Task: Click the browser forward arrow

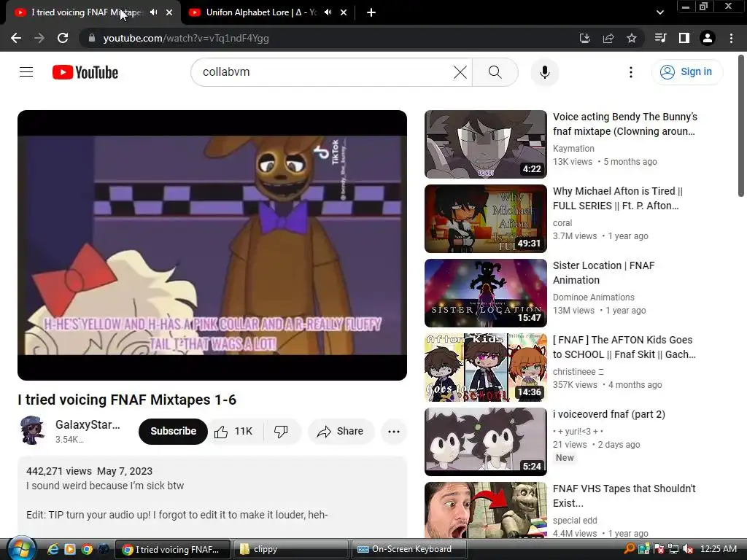Action: [39, 38]
